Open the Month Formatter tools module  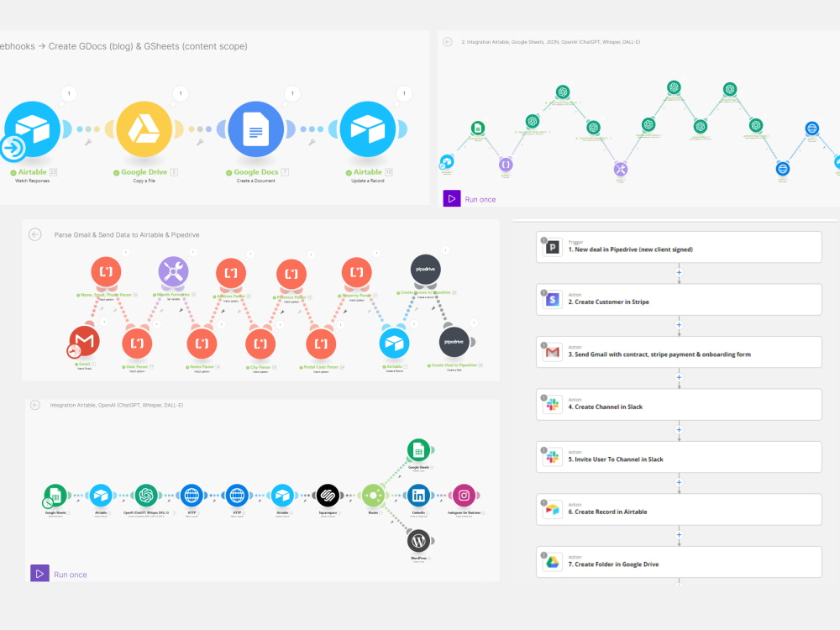[174, 271]
